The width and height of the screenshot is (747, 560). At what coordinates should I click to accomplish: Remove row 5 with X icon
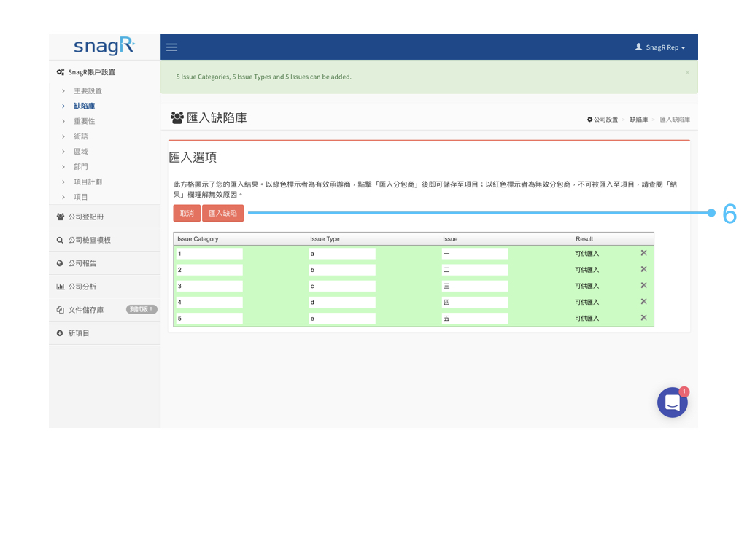643,318
